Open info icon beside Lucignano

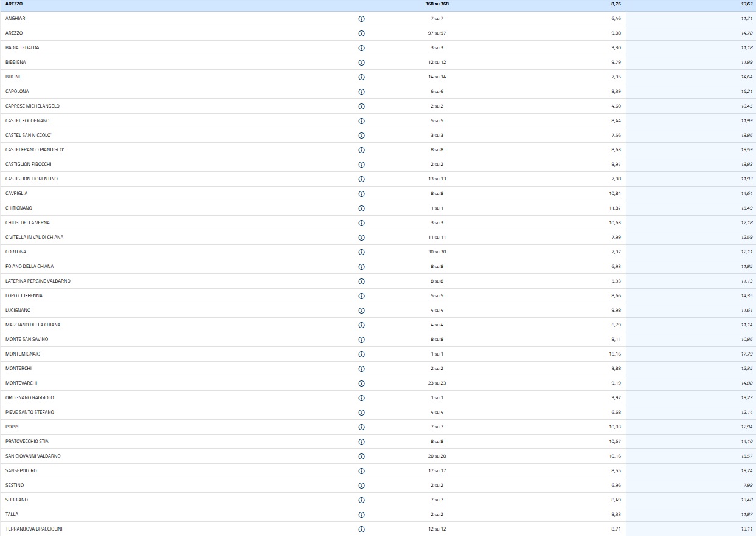361,311
